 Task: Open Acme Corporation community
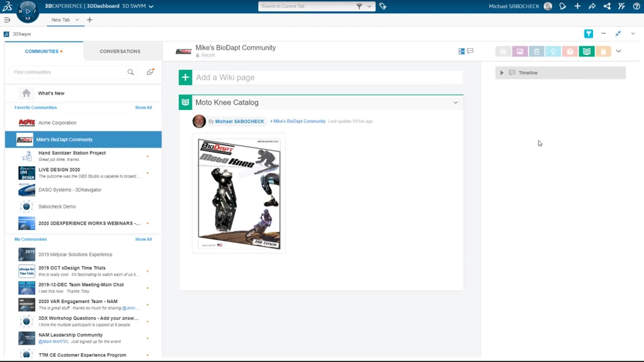pos(83,123)
